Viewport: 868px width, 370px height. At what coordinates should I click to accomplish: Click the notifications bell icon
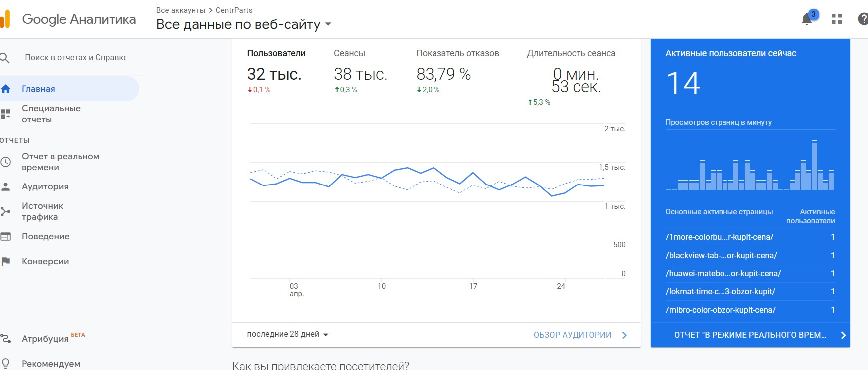pyautogui.click(x=807, y=19)
